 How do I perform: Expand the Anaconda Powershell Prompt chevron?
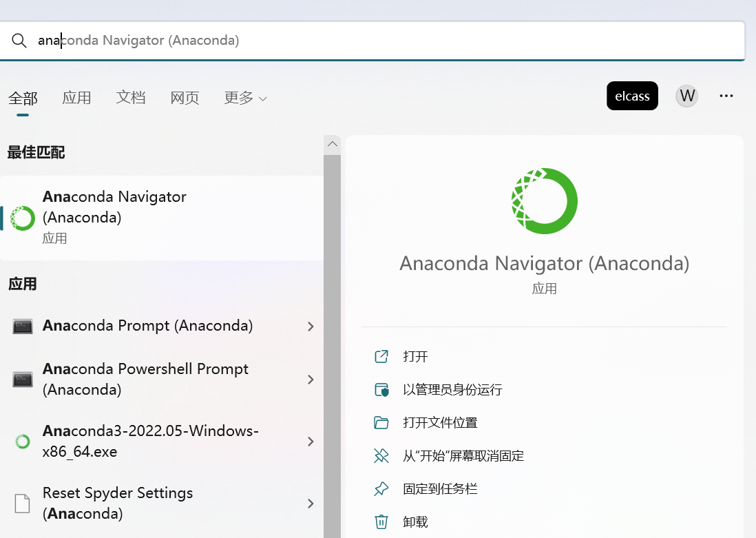point(311,380)
